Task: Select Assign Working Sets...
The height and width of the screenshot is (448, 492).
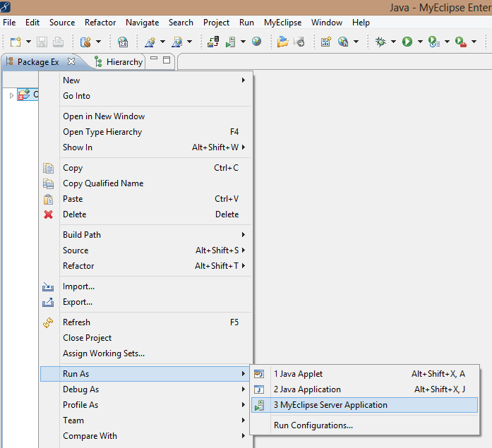Action: click(146, 353)
